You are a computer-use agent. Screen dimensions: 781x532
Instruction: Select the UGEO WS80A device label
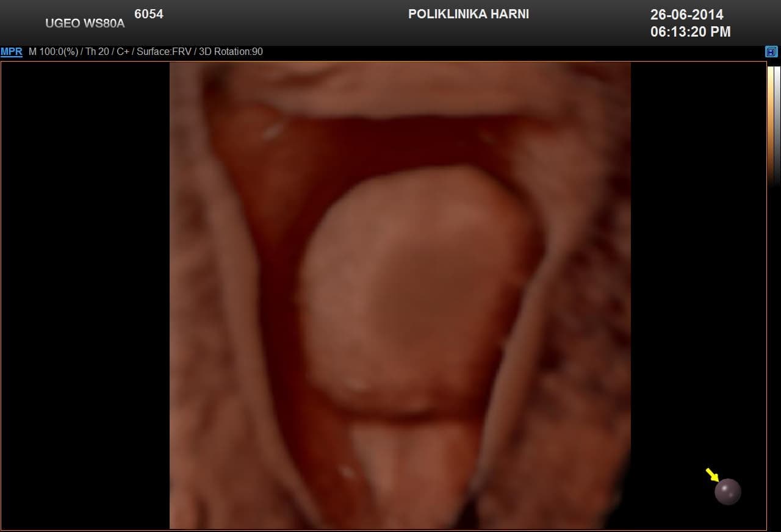pos(85,24)
